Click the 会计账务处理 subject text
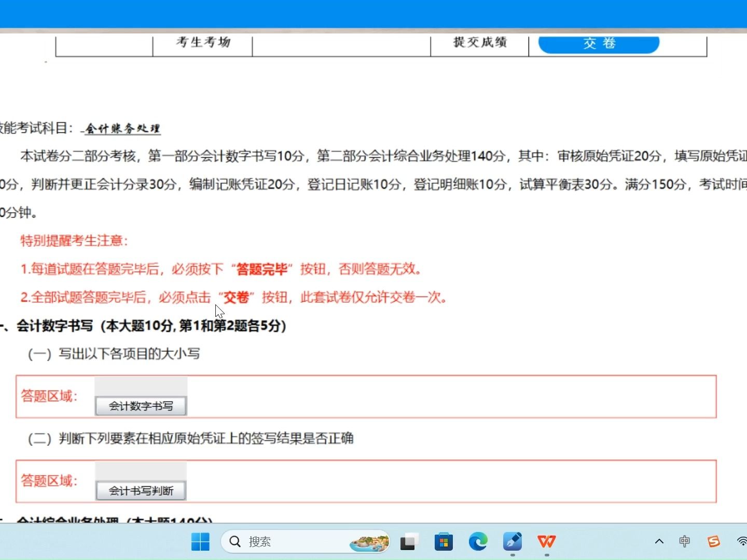This screenshot has width=747, height=560. (x=123, y=129)
